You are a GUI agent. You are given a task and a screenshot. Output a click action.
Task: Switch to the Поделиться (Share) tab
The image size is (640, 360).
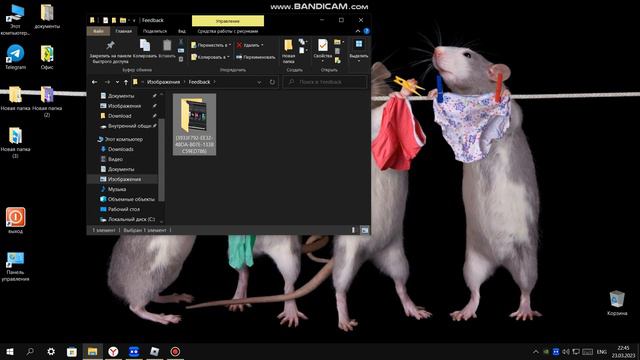[x=155, y=31]
